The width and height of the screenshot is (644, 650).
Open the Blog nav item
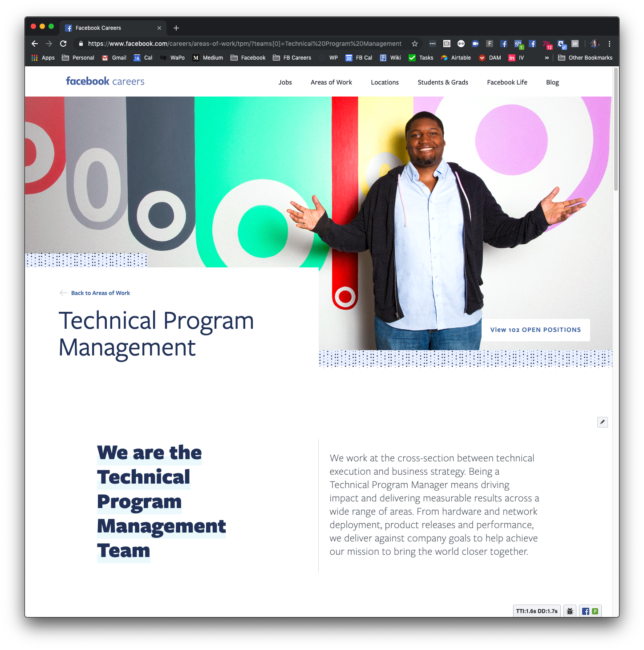552,82
